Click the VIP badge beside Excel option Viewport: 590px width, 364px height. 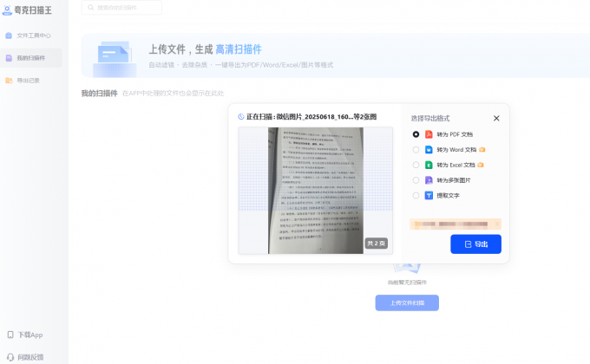[x=481, y=165]
